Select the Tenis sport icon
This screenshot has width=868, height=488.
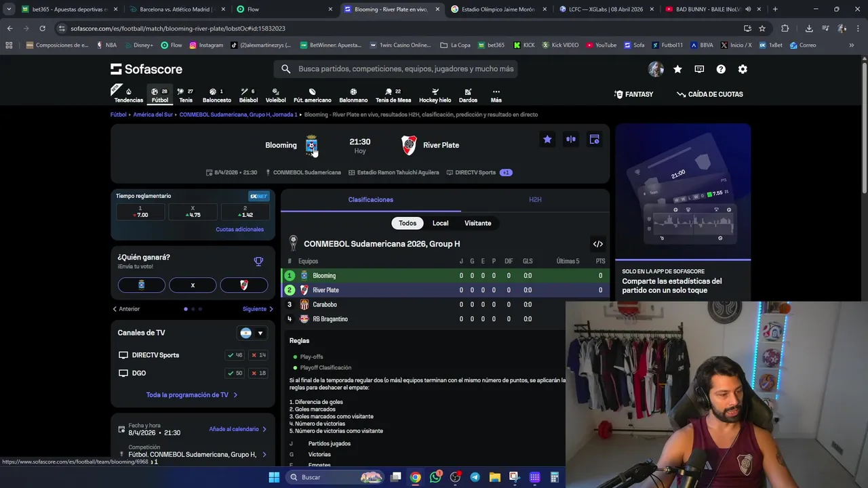(x=186, y=95)
